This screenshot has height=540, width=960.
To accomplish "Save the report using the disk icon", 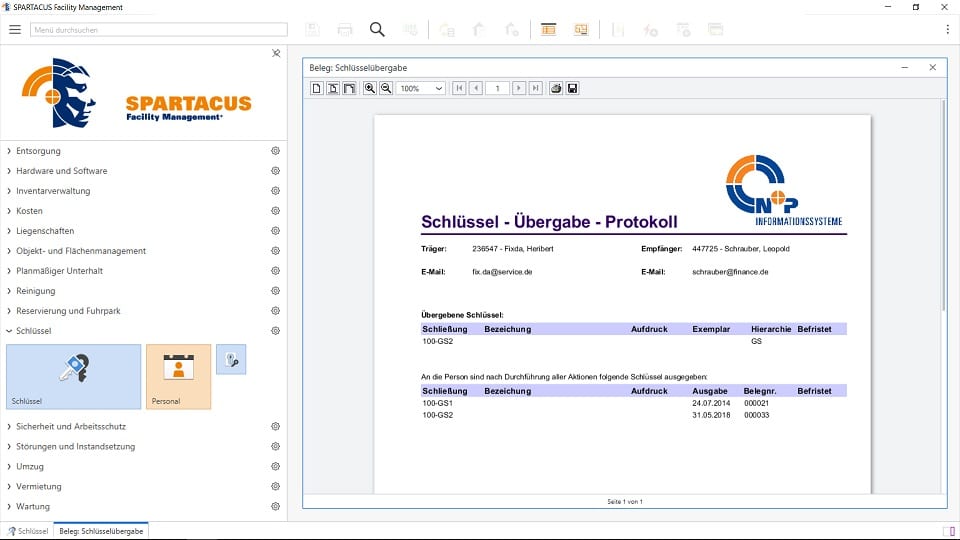I will [572, 88].
